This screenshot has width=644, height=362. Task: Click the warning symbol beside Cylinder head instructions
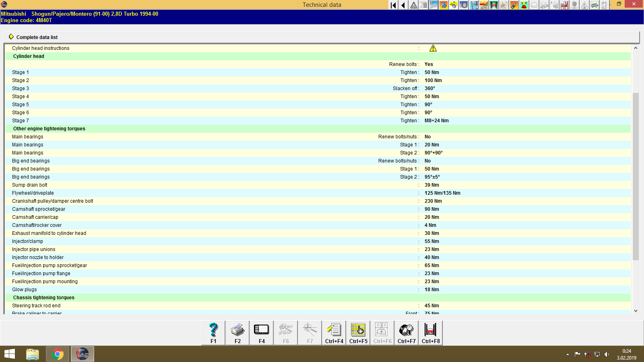pos(433,48)
